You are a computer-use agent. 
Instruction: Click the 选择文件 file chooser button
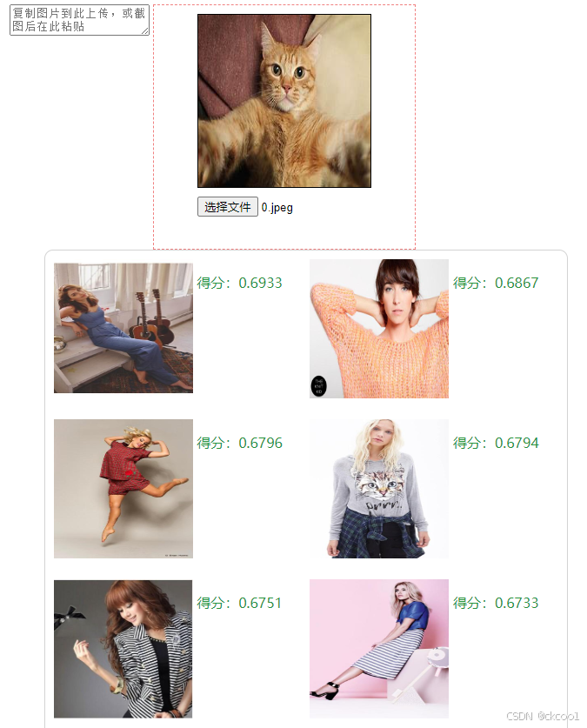[x=227, y=207]
